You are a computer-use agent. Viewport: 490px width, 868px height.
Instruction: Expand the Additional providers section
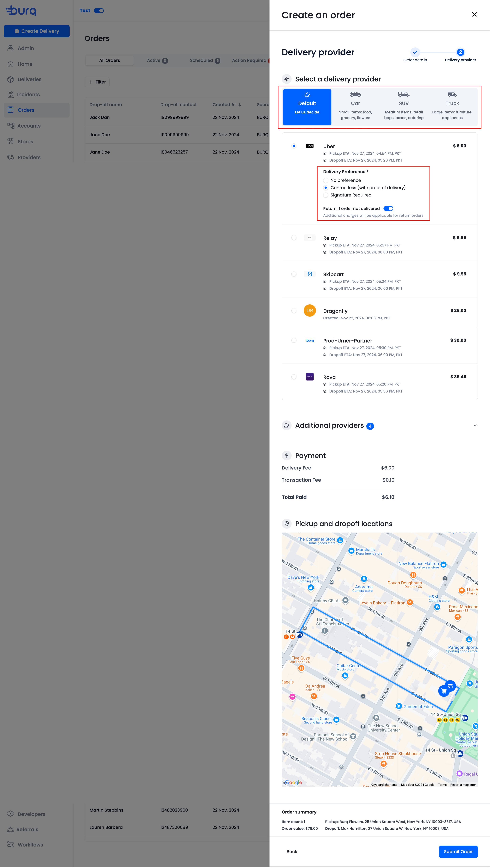point(475,425)
